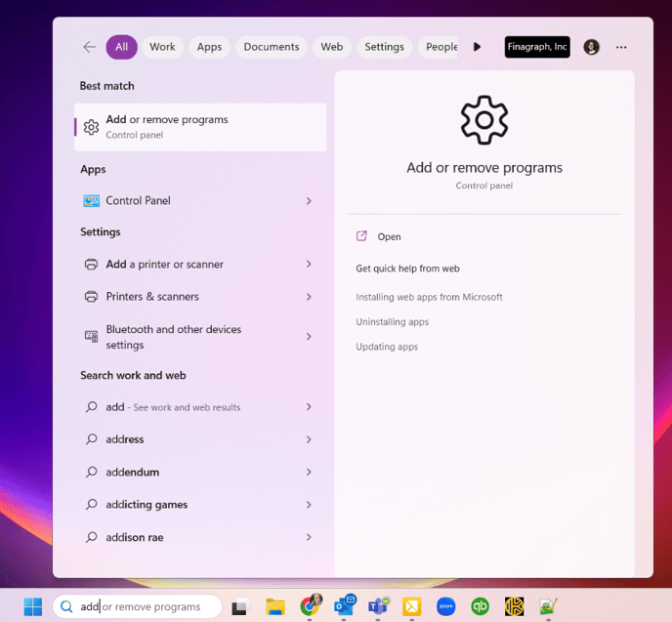
Task: Open the three-dot more options menu
Action: (621, 47)
